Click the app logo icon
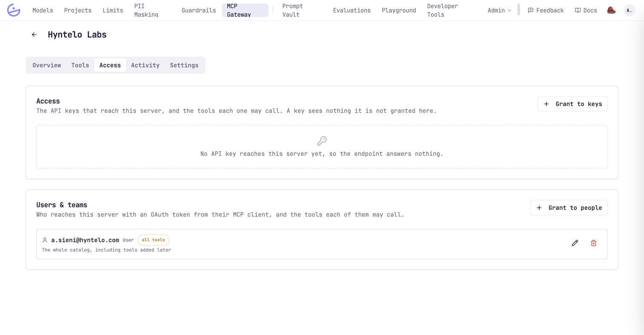 [14, 10]
